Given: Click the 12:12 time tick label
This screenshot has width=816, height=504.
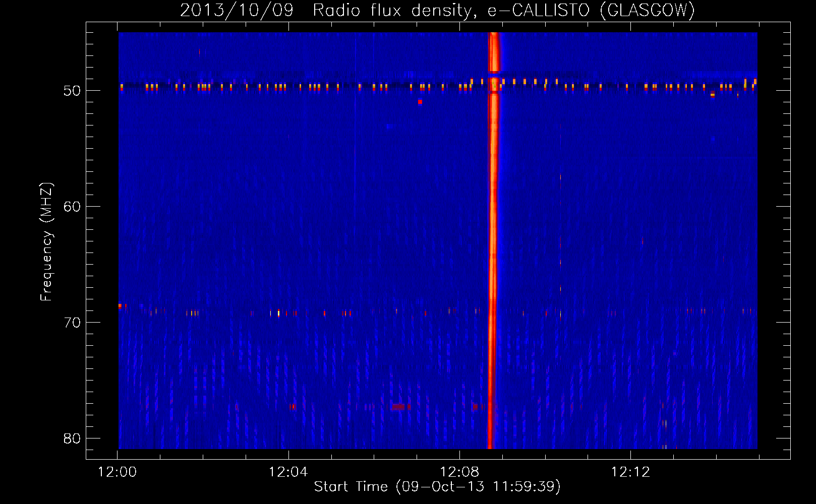Looking at the screenshot, I should point(630,472).
